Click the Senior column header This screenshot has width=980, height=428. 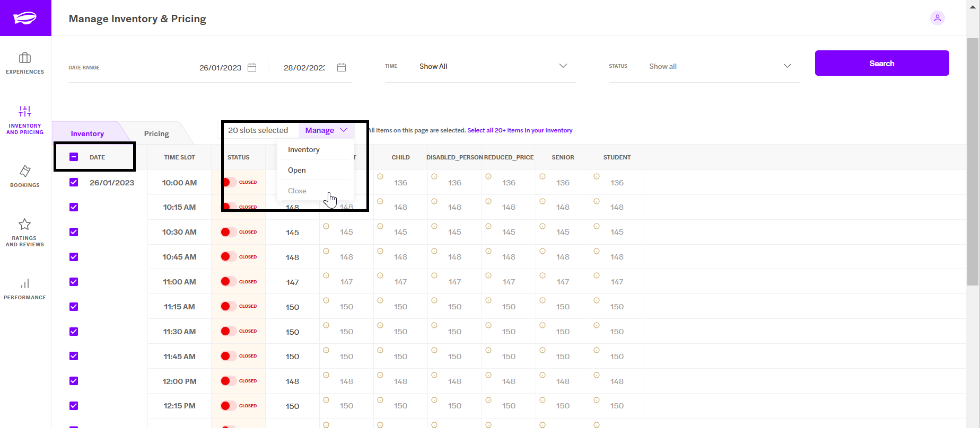563,157
